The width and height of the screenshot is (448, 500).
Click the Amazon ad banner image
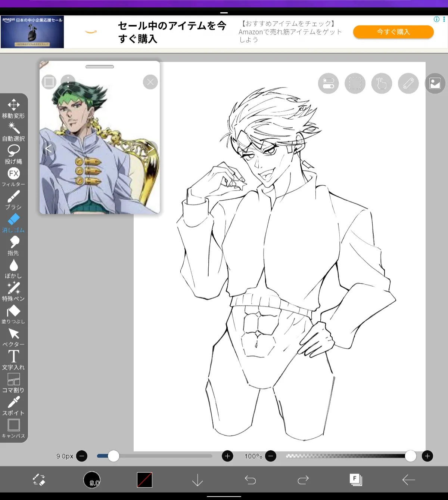(x=32, y=32)
